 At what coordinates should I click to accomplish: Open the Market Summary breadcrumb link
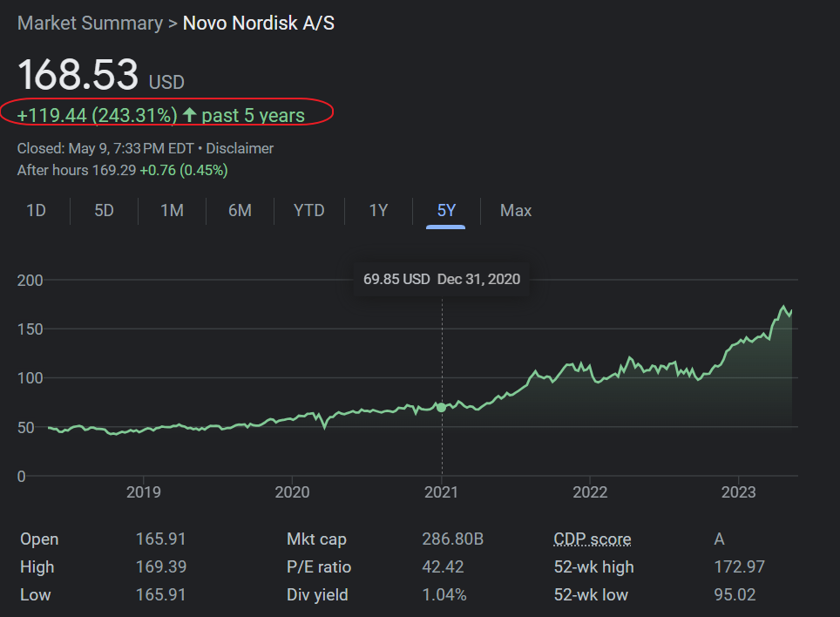(x=90, y=23)
